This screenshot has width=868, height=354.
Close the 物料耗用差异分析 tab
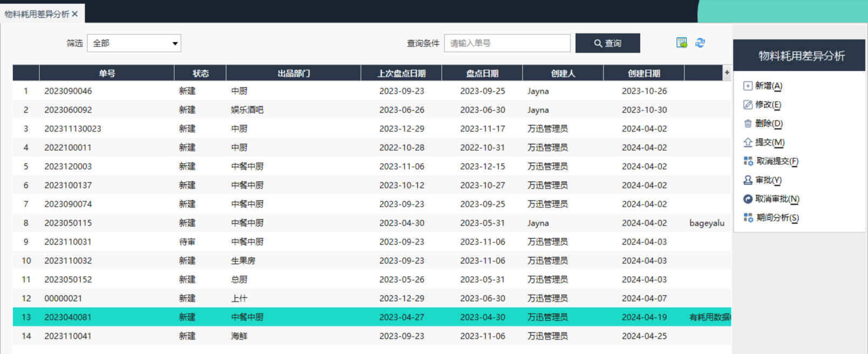click(75, 14)
